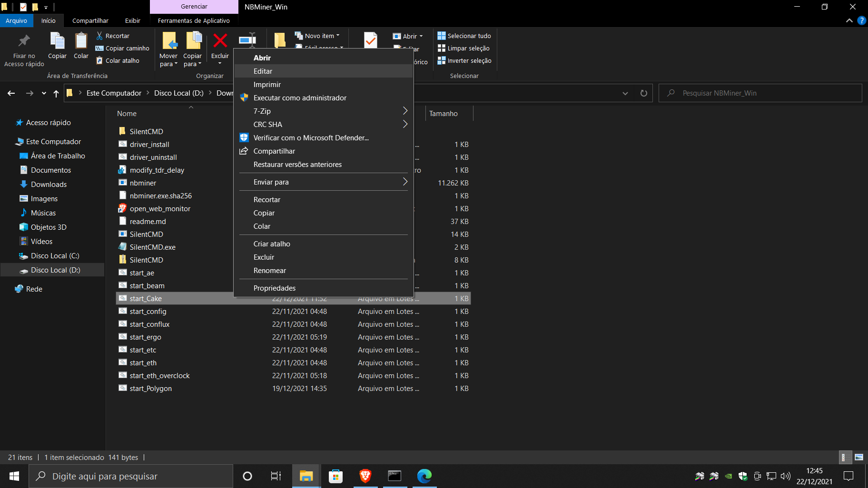Sort by the Nome column header
The width and height of the screenshot is (868, 488).
(x=127, y=113)
